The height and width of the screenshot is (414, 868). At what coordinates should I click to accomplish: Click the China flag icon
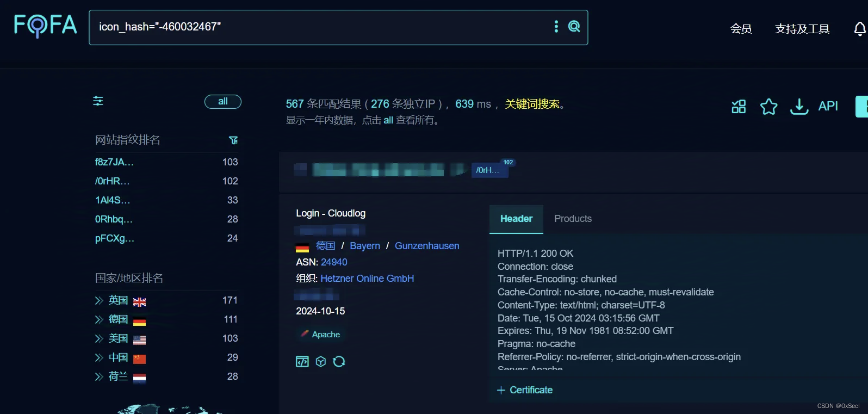(x=139, y=359)
